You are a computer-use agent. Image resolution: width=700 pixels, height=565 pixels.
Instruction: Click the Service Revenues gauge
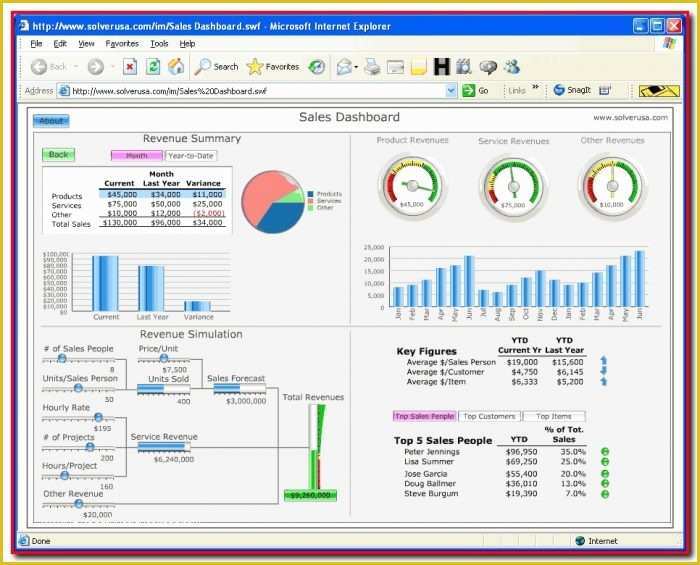click(x=513, y=187)
